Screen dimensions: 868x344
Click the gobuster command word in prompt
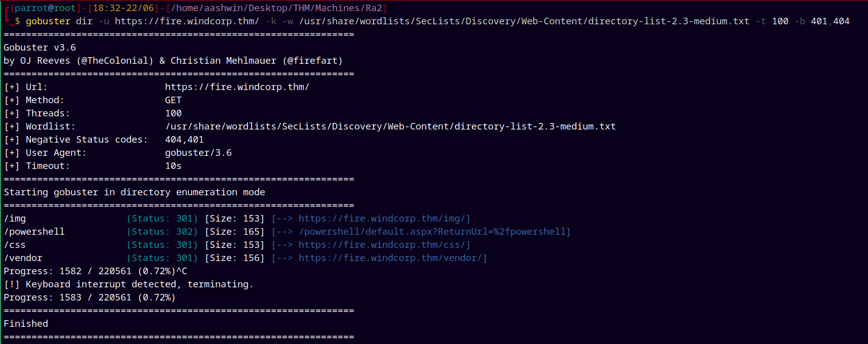(x=48, y=21)
